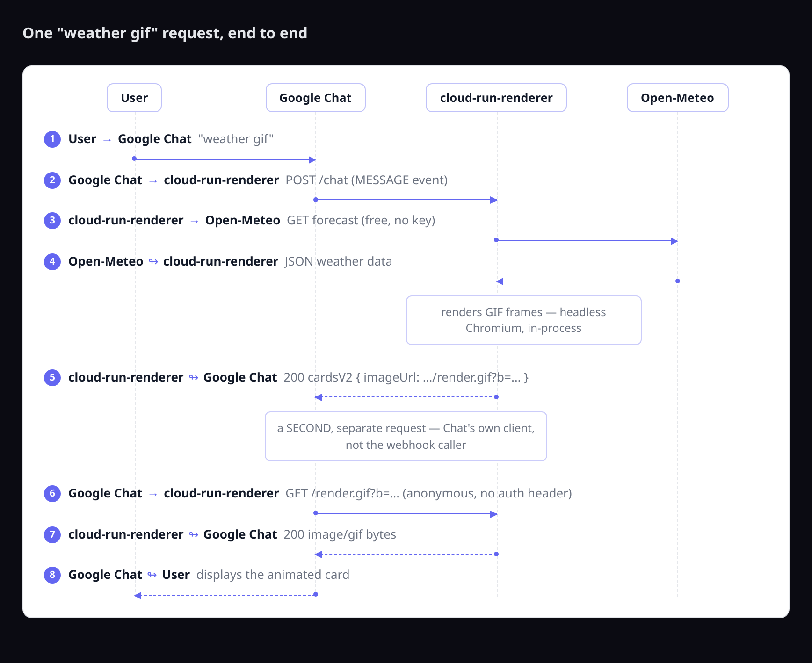
Task: Select the Open-Meteo participant header box
Action: [x=678, y=98]
